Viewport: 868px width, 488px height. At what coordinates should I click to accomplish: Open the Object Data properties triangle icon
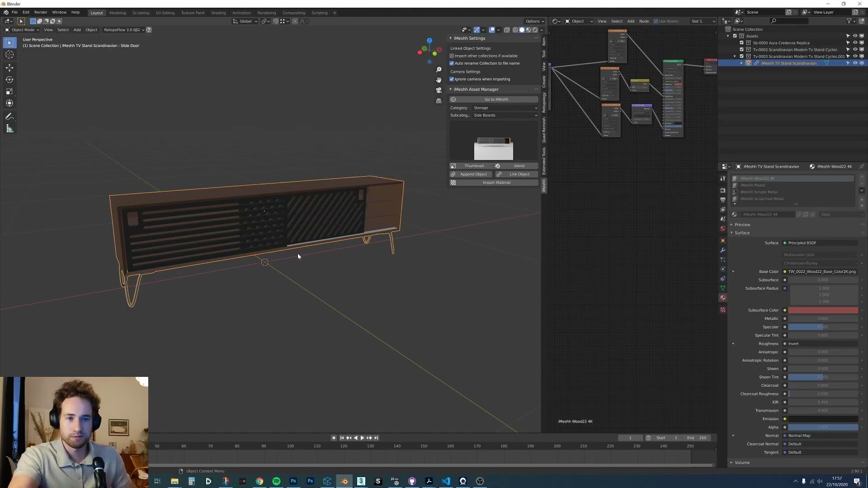tap(723, 288)
